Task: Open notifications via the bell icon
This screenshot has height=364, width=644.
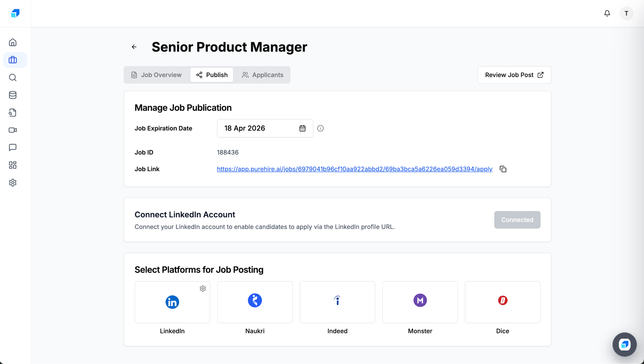Action: tap(607, 14)
